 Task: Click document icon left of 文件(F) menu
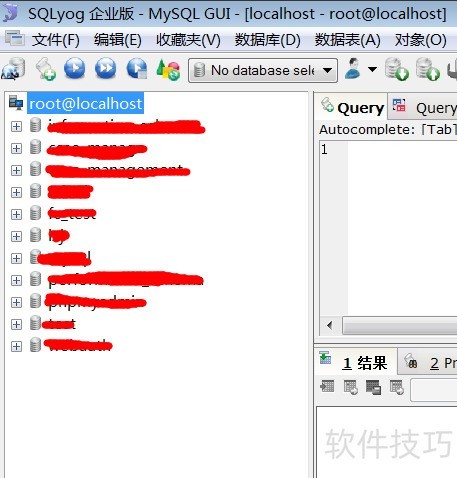click(14, 38)
